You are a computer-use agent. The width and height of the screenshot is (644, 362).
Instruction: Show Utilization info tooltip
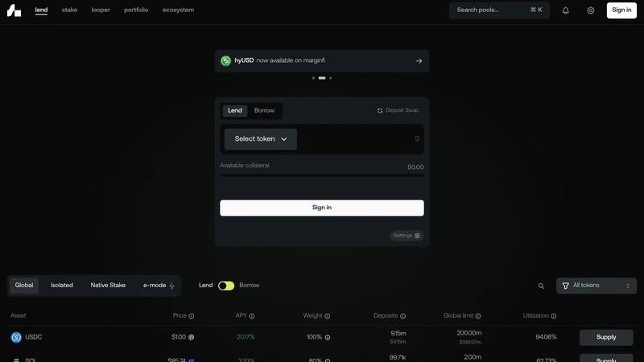click(554, 316)
